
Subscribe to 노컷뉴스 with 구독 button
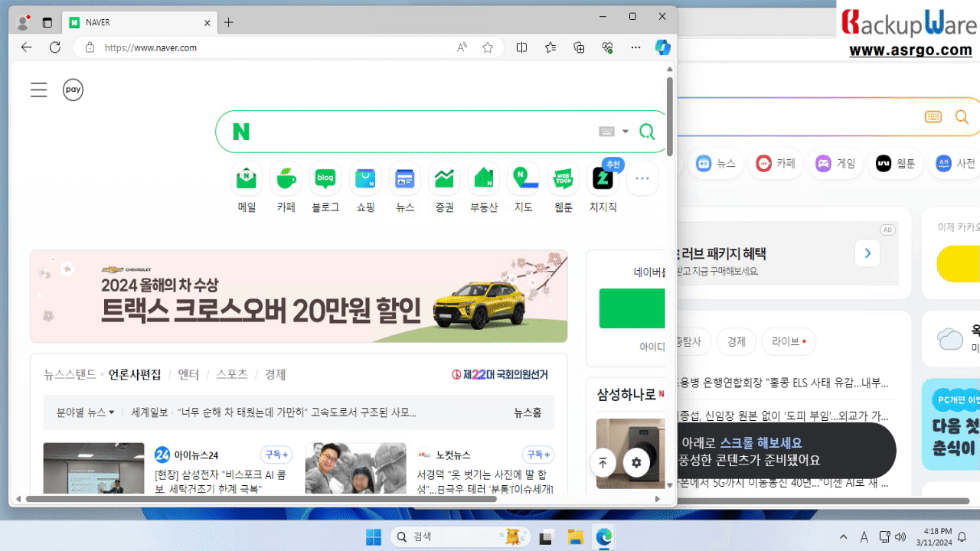pyautogui.click(x=538, y=455)
